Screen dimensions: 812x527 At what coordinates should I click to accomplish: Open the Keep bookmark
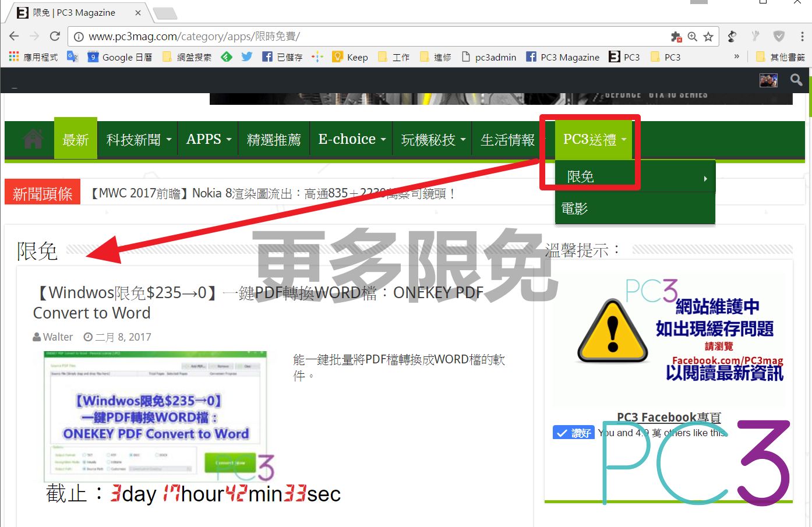point(350,57)
